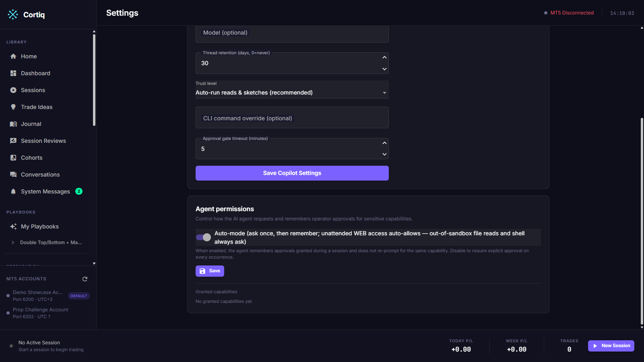
Task: Increase thread retention days with up arrow
Action: (x=384, y=57)
